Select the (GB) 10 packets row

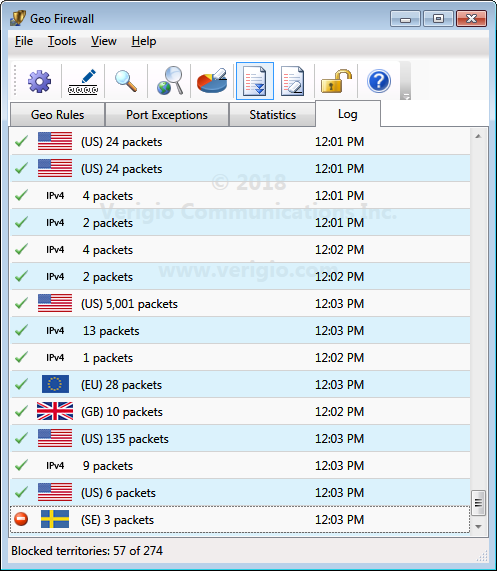pos(240,411)
